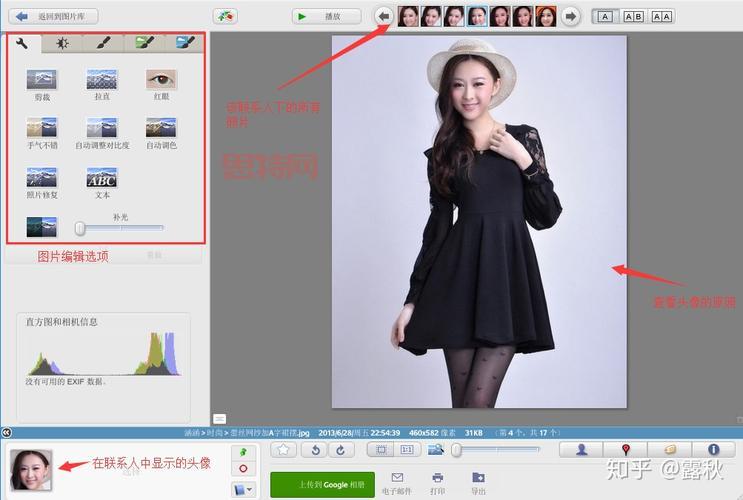Image resolution: width=743 pixels, height=500 pixels.
Task: Open the Tags panel
Action: (x=670, y=449)
